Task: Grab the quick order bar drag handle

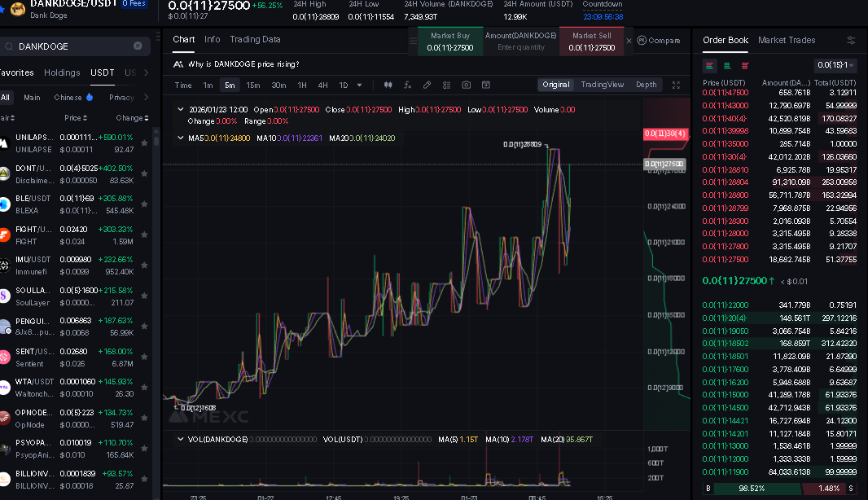Action: pos(413,41)
